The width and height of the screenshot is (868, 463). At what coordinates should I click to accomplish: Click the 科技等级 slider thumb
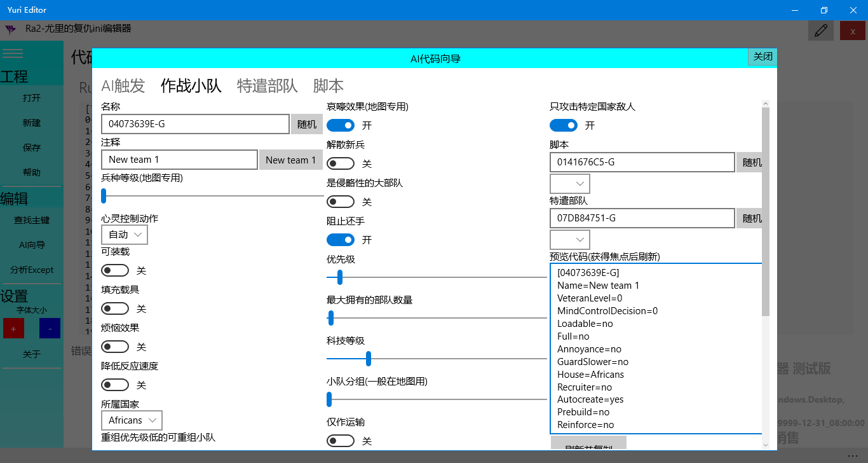click(x=369, y=359)
